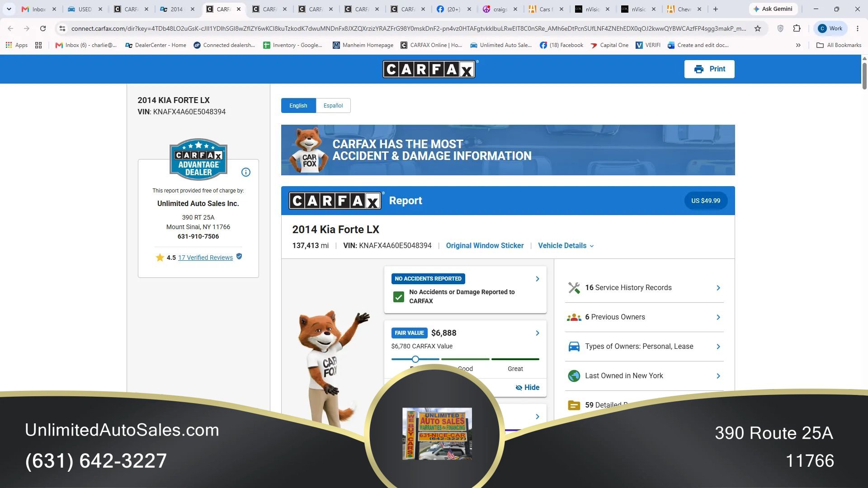Open the Original Window Sticker link
This screenshot has height=488, width=868.
point(485,245)
